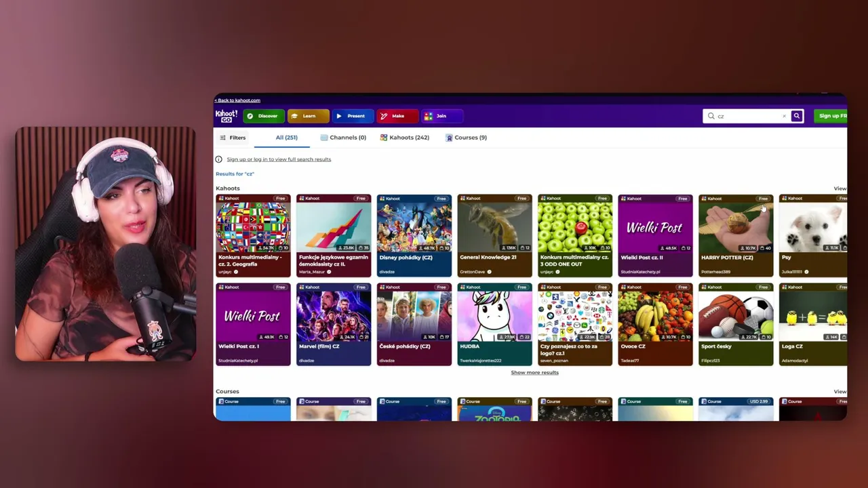Open the HARRY POTTER (CZ) kahoot
Viewport: 868px width, 488px height.
click(x=736, y=236)
